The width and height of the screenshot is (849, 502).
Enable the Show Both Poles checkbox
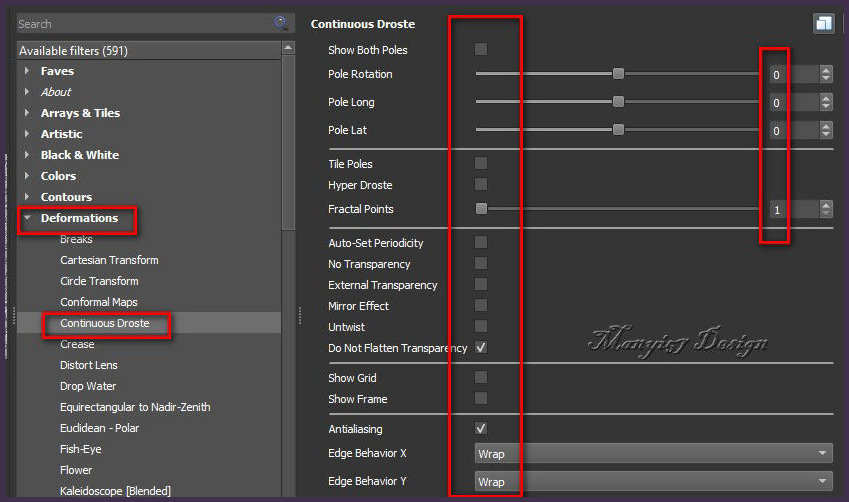(481, 49)
